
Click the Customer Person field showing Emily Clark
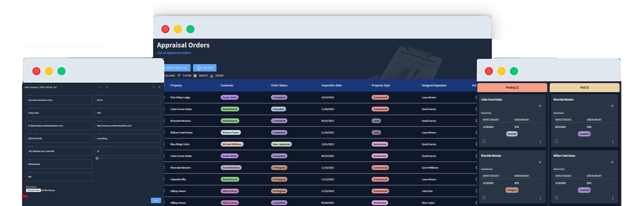(x=59, y=113)
